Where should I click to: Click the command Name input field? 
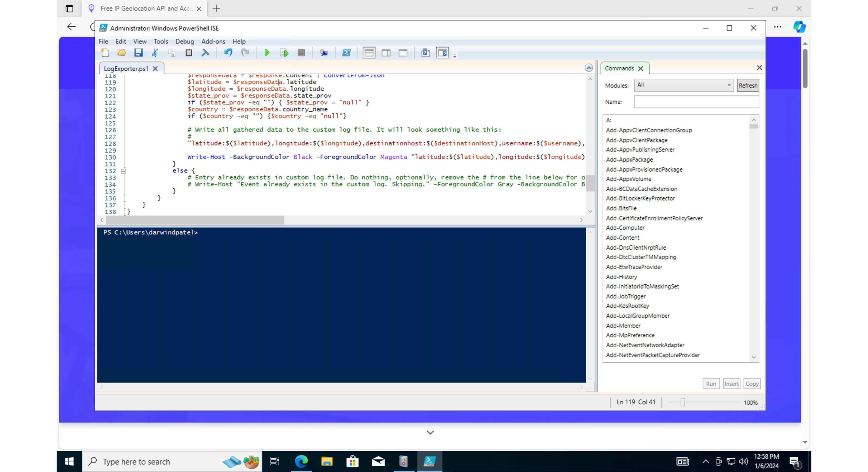[x=696, y=102]
